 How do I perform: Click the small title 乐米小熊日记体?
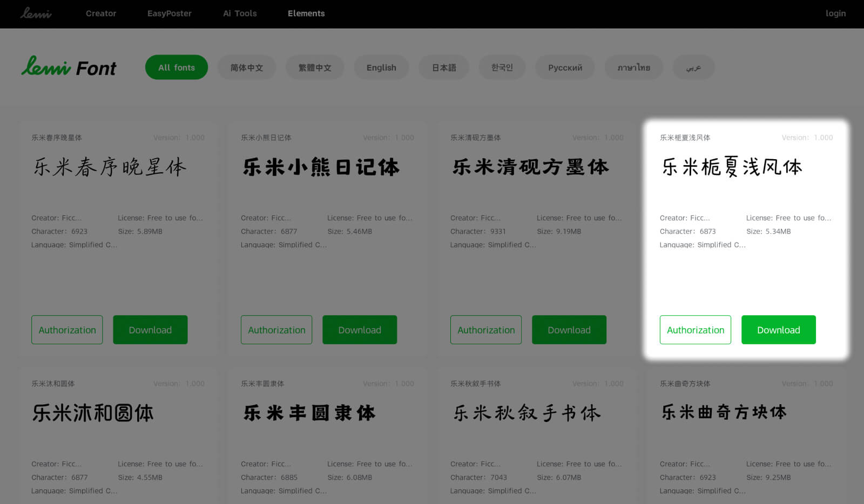pos(266,138)
